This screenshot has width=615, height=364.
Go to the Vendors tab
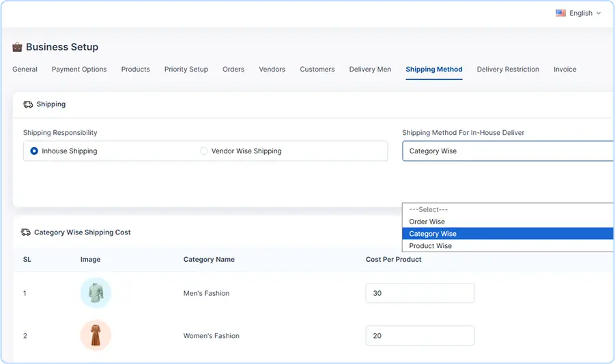coord(272,70)
